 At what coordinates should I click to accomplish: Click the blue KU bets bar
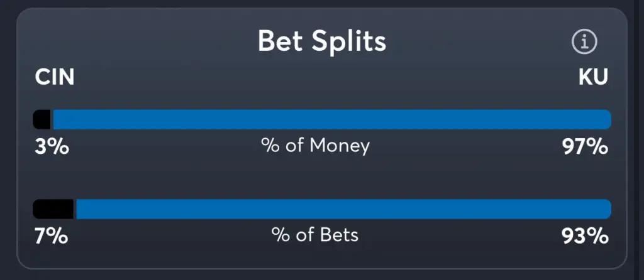click(344, 209)
